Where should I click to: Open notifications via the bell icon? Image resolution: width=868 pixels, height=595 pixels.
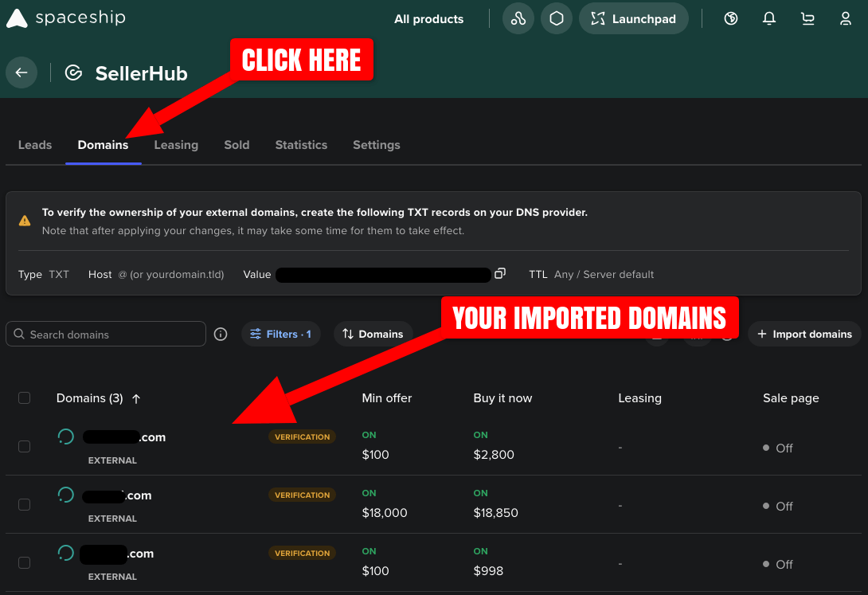(x=768, y=18)
